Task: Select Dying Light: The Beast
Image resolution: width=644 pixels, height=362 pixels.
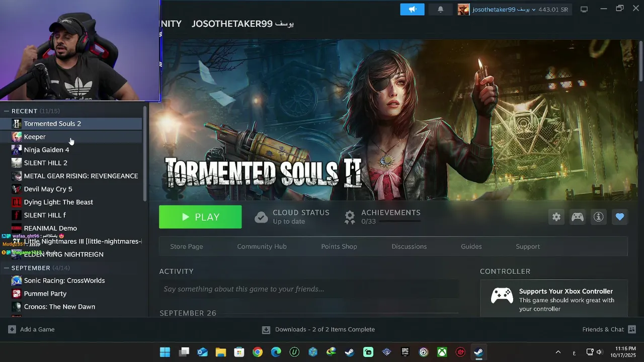Action: coord(71,202)
